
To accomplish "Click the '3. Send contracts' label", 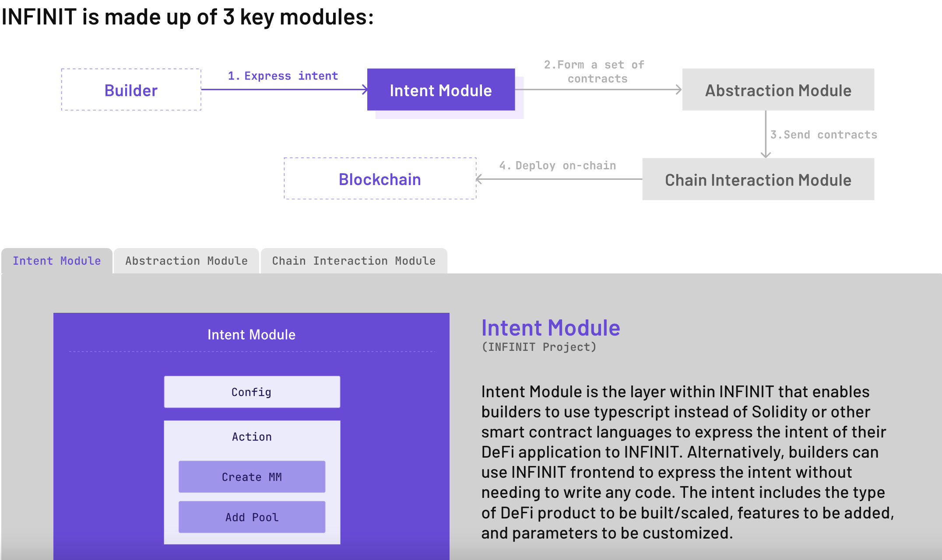I will pos(824,135).
